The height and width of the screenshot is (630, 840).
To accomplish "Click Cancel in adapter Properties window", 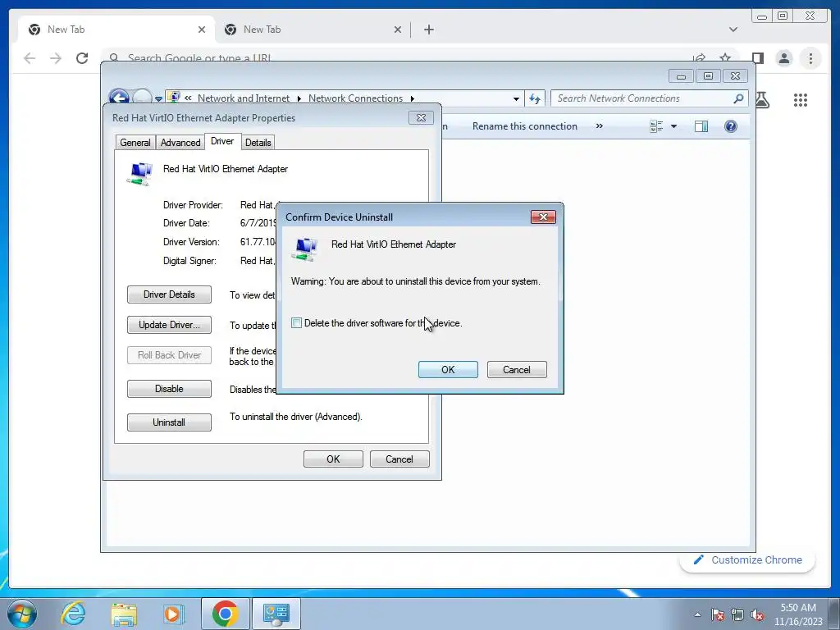I will (x=399, y=459).
